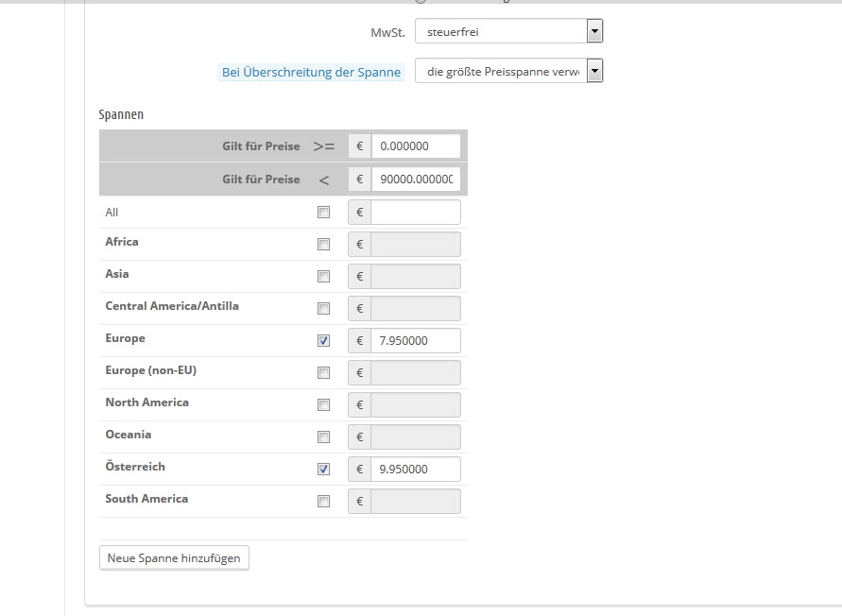
Task: Enable the Africa checkbox
Action: 324,244
